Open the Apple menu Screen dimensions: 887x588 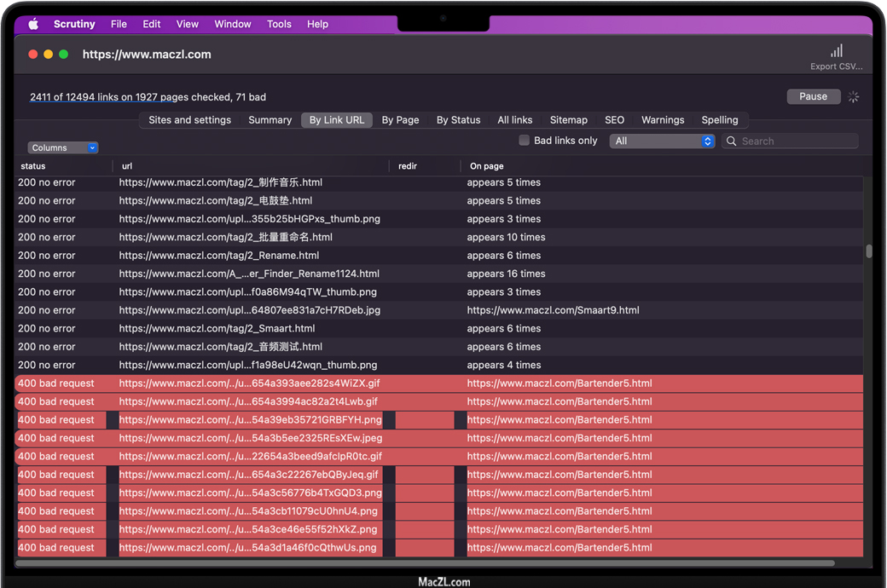point(33,24)
